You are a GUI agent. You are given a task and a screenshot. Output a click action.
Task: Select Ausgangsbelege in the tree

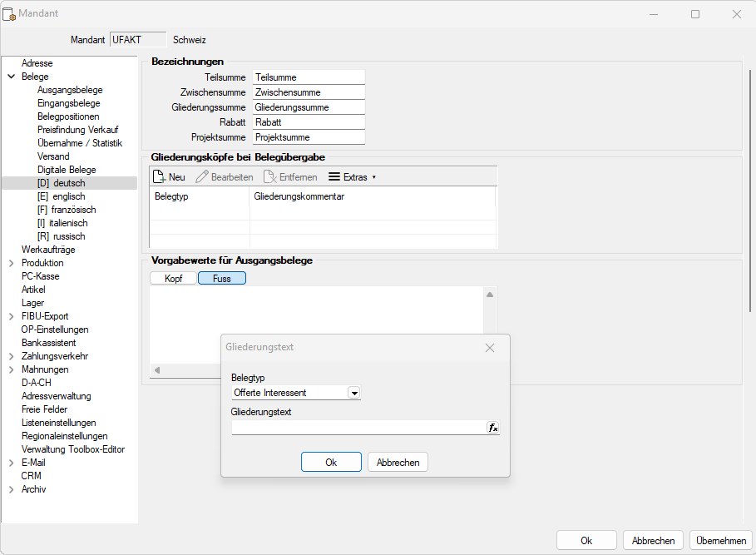pos(70,90)
